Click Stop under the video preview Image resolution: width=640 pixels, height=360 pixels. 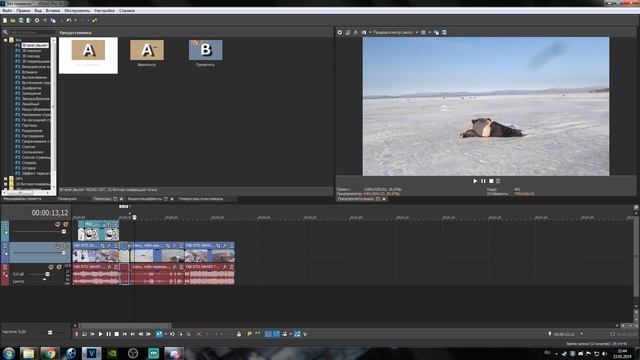[491, 181]
